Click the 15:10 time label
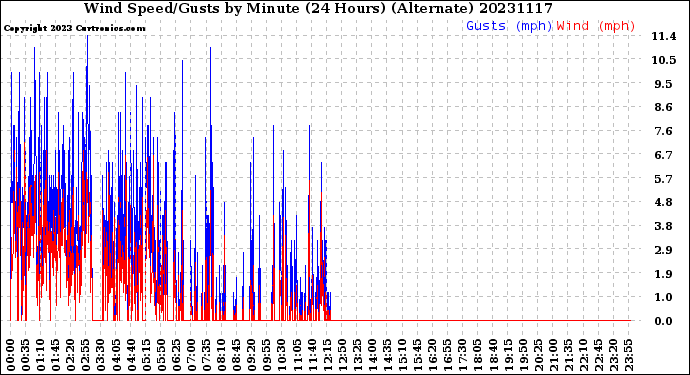Image resolution: width=690 pixels, height=375 pixels. pos(402,356)
